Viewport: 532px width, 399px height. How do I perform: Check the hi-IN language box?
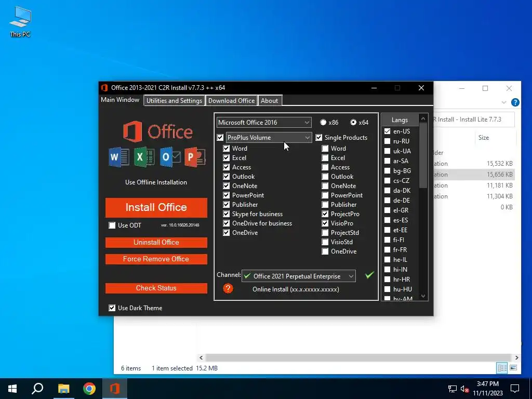point(387,270)
